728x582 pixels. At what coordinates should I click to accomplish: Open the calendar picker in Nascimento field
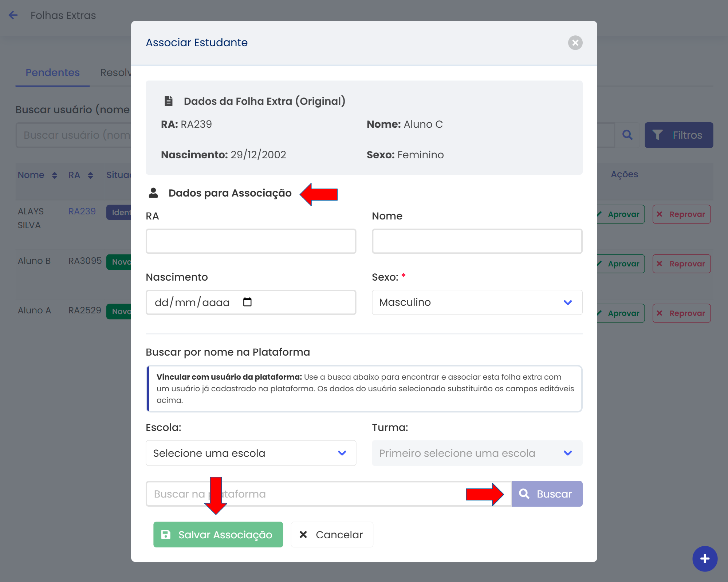[x=247, y=302]
